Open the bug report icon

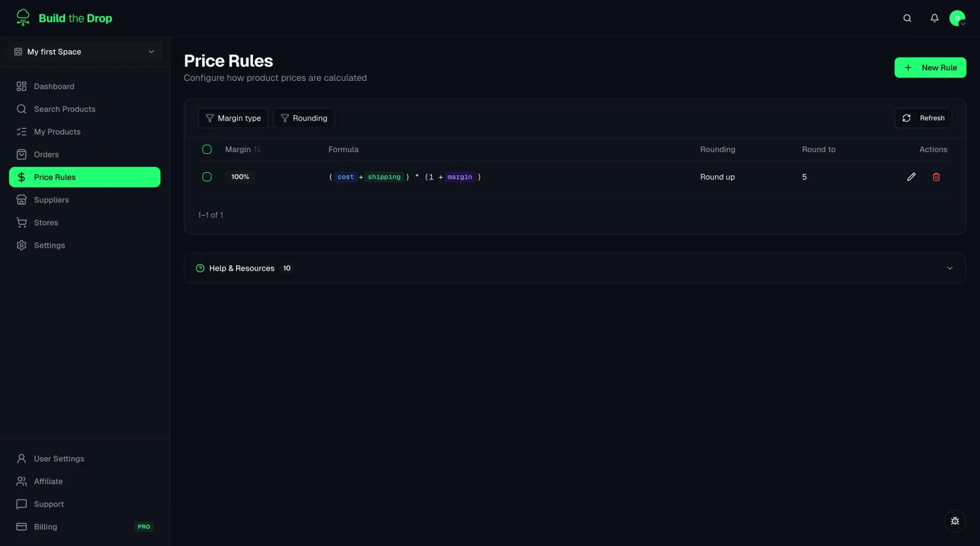point(955,521)
